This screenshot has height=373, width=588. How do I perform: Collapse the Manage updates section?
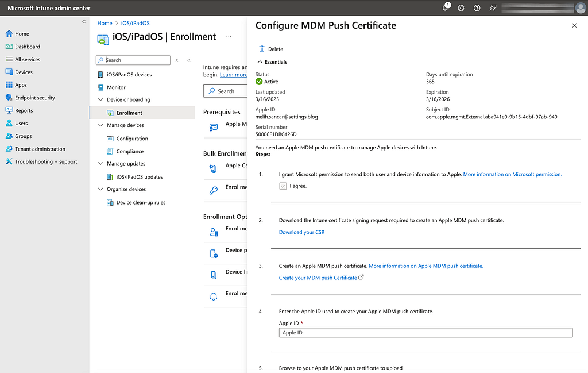(100, 164)
